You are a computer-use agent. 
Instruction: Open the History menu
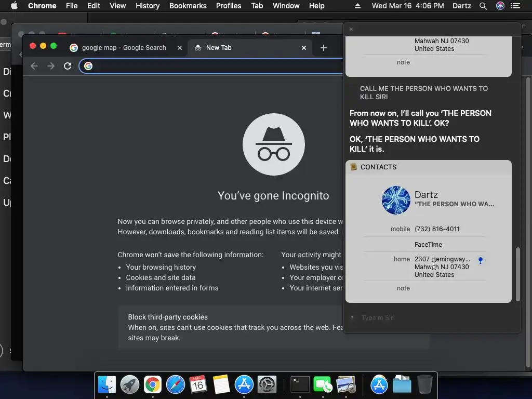click(148, 6)
